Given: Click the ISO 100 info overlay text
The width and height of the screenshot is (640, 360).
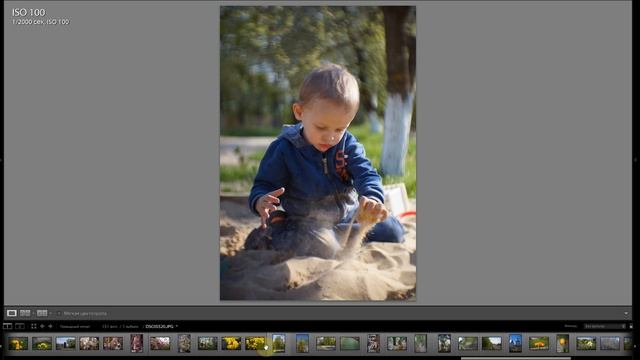Looking at the screenshot, I should tap(29, 13).
